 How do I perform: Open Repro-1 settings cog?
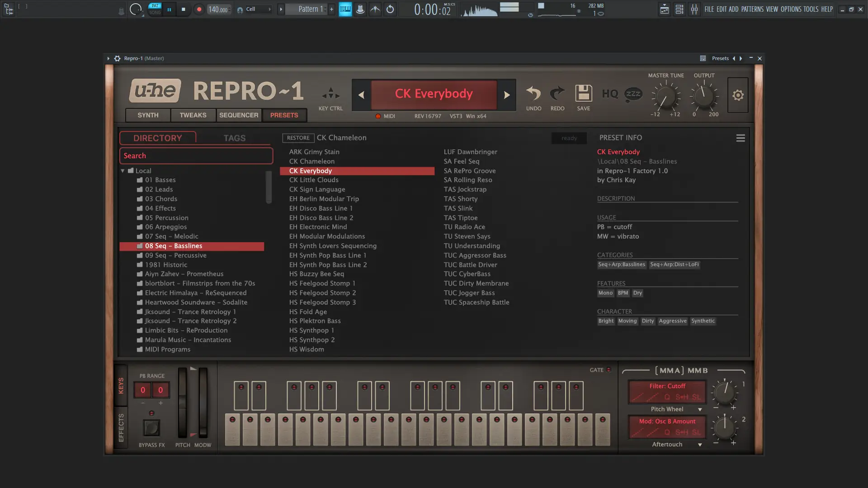pyautogui.click(x=738, y=95)
